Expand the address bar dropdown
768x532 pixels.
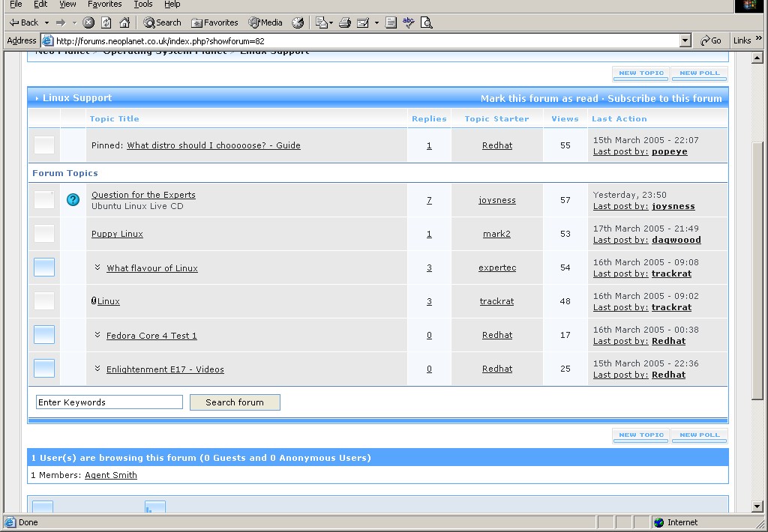(x=685, y=40)
